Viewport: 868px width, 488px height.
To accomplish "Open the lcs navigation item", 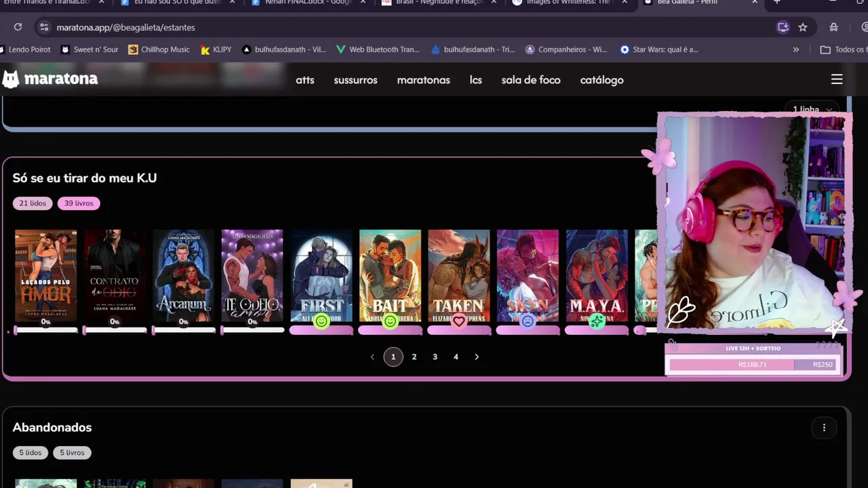I will tap(476, 80).
